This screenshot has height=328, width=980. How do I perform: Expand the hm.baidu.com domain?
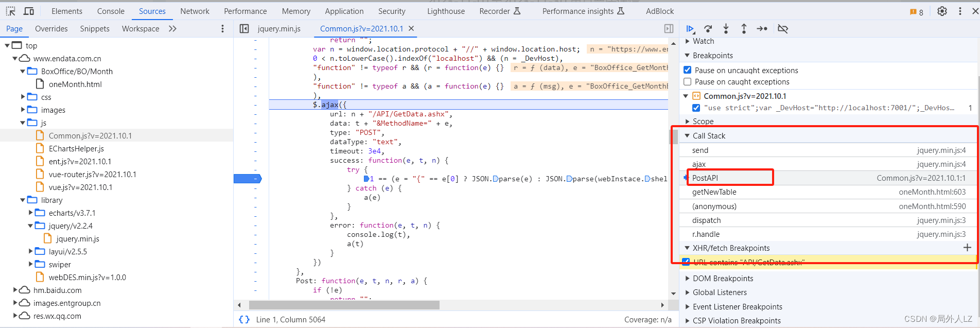tap(15, 290)
